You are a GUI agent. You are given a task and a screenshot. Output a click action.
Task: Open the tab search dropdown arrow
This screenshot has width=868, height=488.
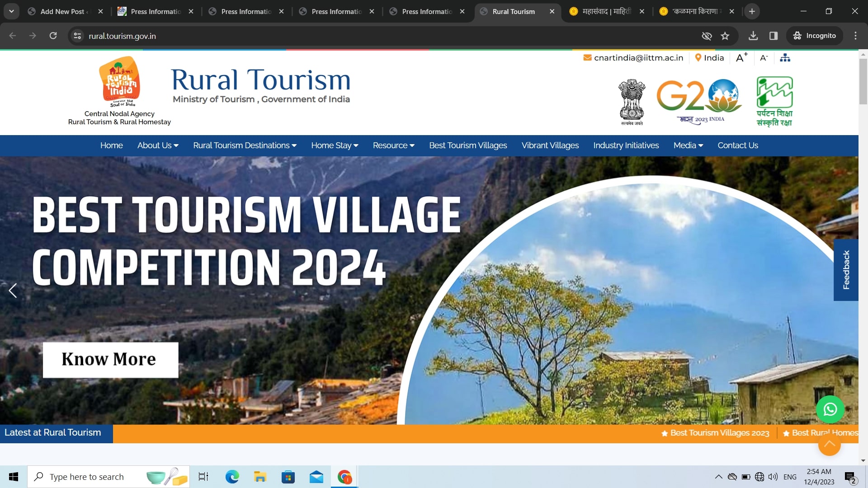point(11,11)
